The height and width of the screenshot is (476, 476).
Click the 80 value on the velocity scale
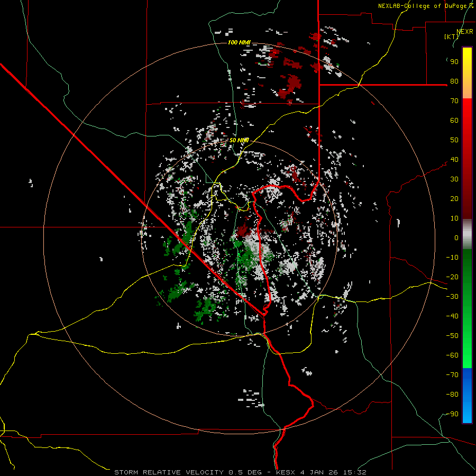coord(454,81)
